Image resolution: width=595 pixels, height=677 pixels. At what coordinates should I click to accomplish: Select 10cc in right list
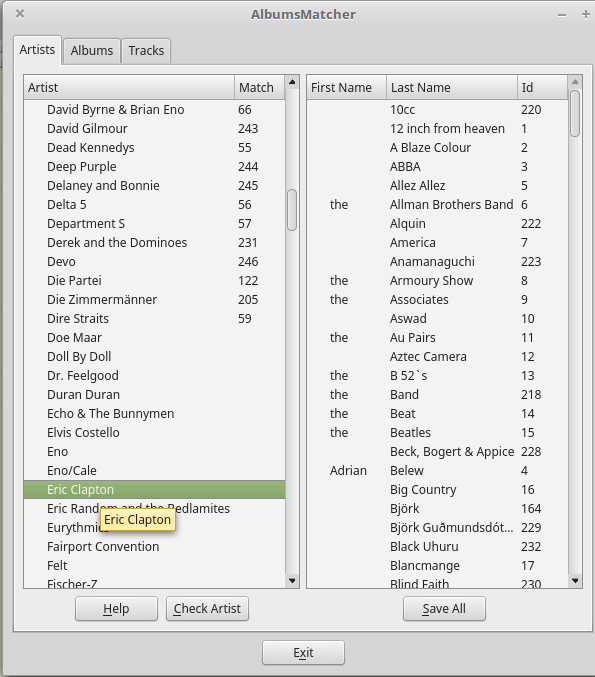tap(437, 110)
